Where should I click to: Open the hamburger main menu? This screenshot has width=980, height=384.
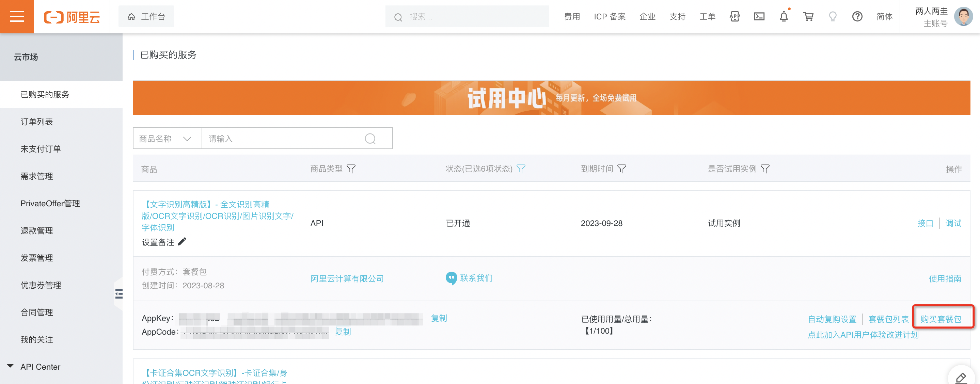[17, 16]
